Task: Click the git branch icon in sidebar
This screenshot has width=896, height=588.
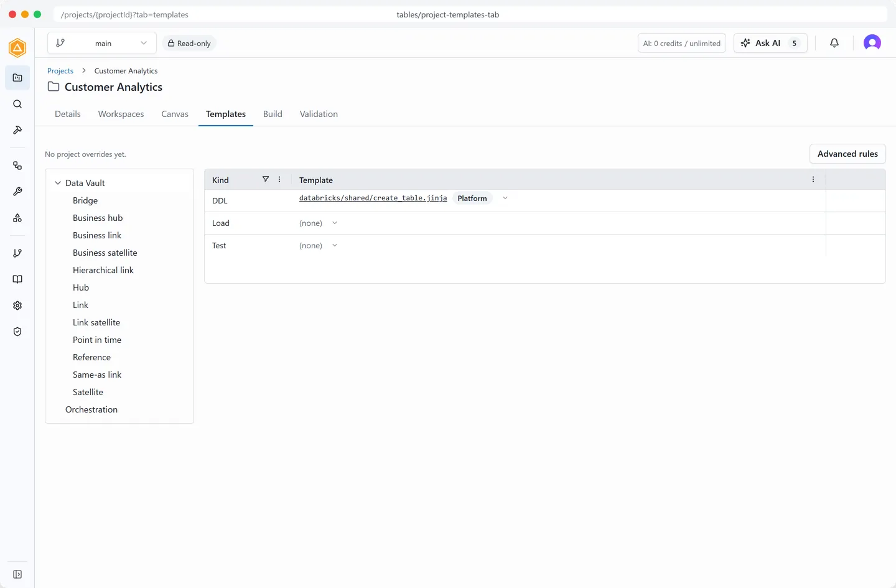Action: click(17, 253)
